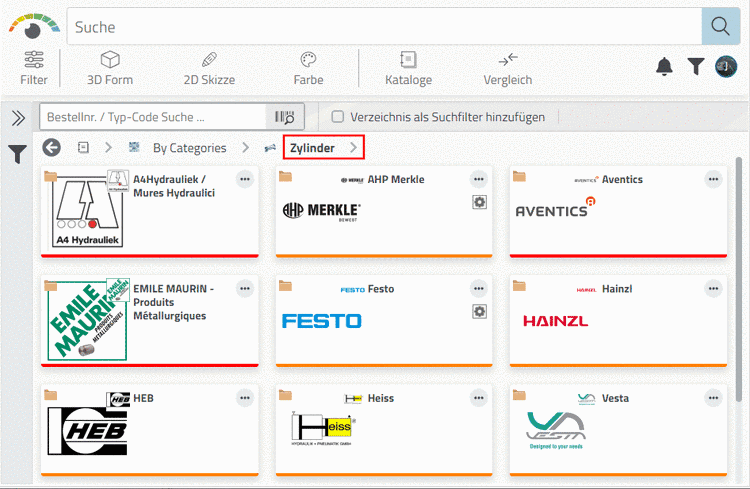The height and width of the screenshot is (489, 750).
Task: Open the Emile Maurin logo thumbnail
Action: point(87,321)
